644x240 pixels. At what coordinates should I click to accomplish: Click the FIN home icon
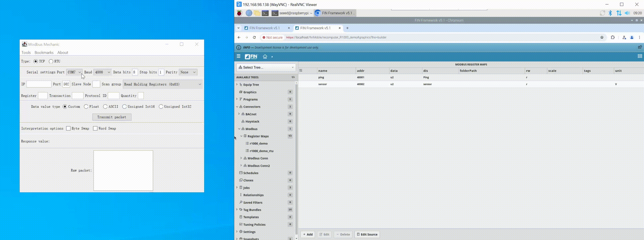click(265, 57)
